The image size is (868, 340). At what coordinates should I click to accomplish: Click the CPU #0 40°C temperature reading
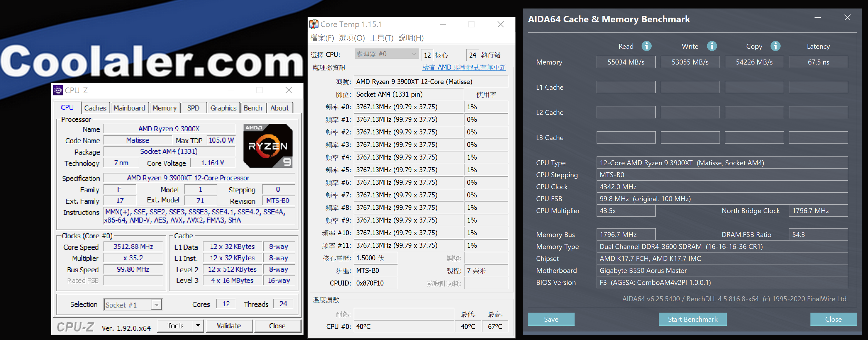[x=404, y=326]
